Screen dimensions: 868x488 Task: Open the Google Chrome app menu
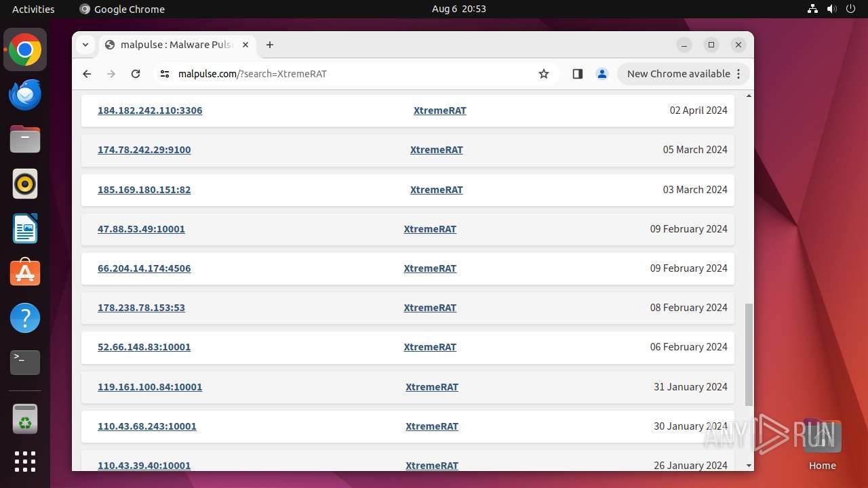click(122, 9)
